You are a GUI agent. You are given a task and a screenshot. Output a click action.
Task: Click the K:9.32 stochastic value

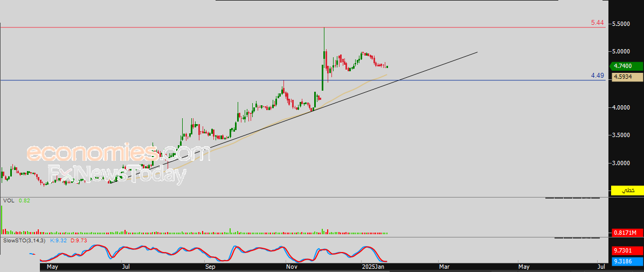[x=59, y=240]
